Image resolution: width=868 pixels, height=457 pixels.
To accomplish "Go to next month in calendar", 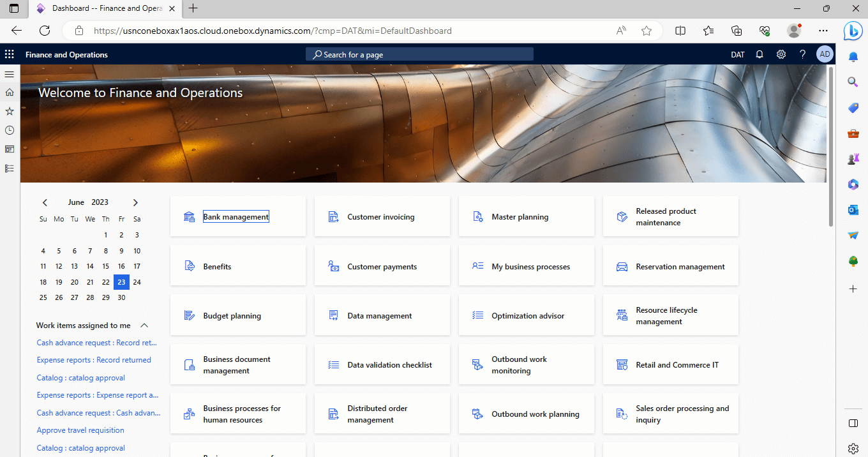I will coord(135,202).
